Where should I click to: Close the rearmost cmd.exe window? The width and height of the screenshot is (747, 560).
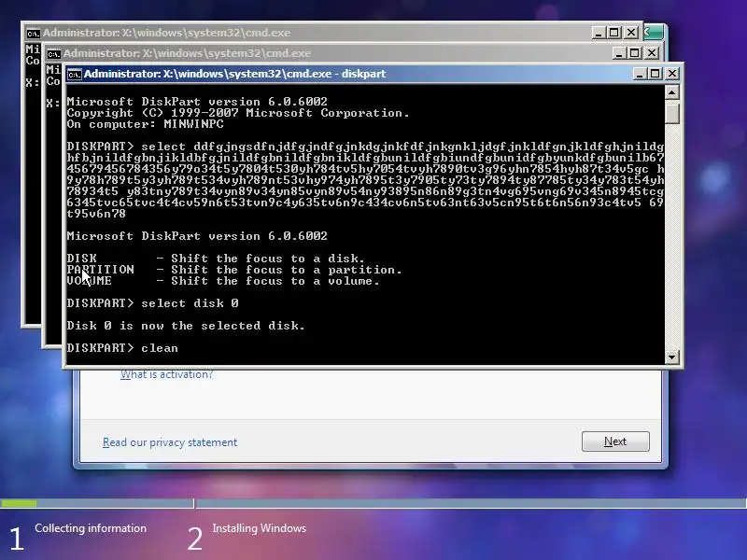click(631, 33)
